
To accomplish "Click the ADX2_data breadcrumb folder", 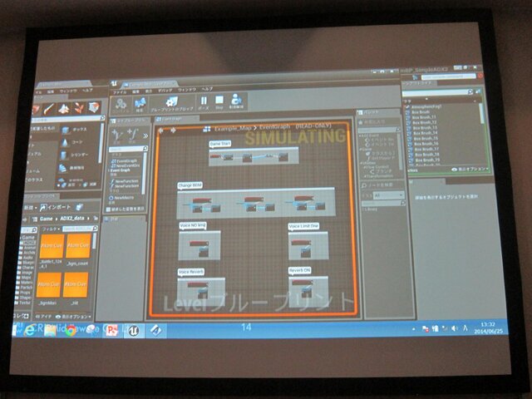I will [72, 218].
